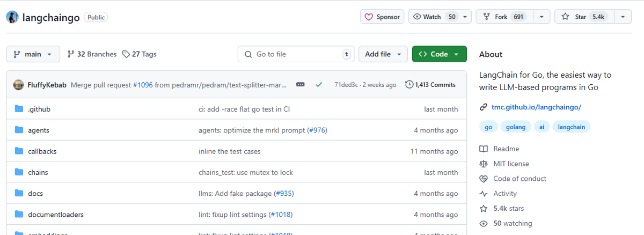Viewport: 644px width, 235px height.
Task: Open commit 'agents: optimize the mrkl prompt'
Action: point(252,130)
